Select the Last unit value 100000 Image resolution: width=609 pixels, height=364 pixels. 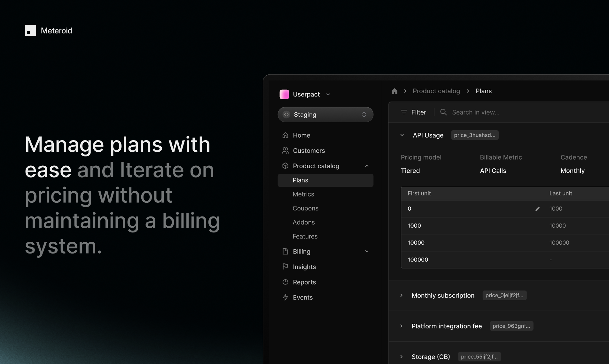559,242
